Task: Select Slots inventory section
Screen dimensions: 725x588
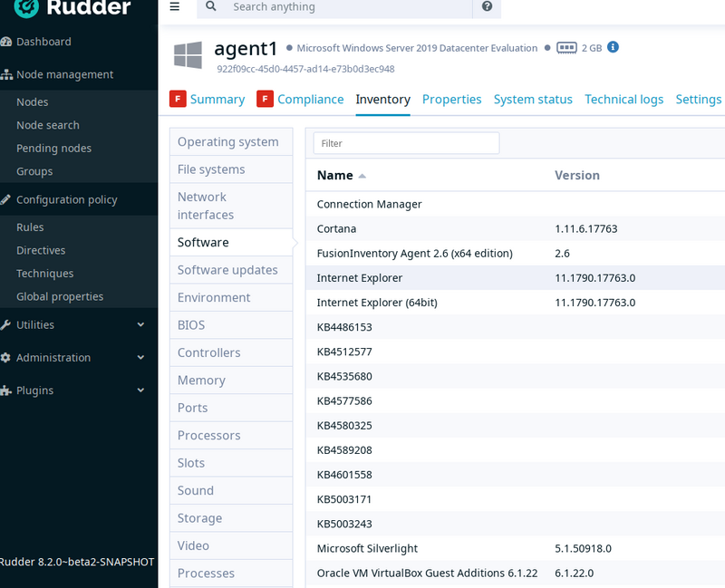Action: pyautogui.click(x=231, y=463)
